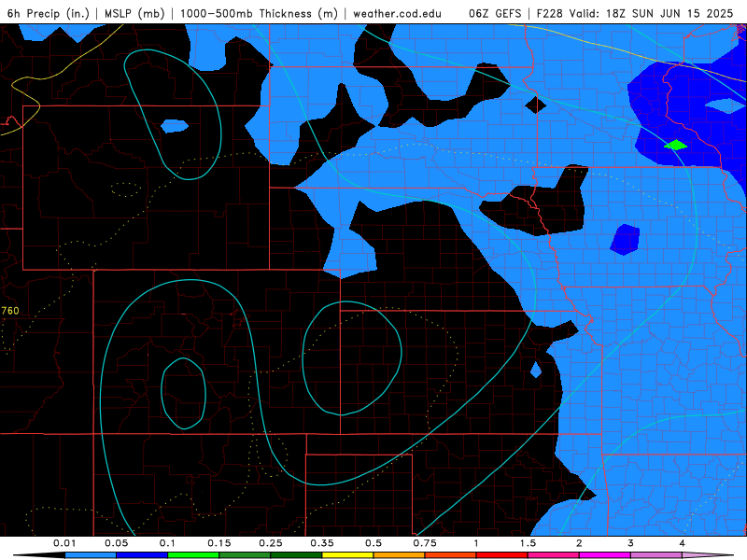Select the dark green 0.25 legend swatch

(x=296, y=555)
